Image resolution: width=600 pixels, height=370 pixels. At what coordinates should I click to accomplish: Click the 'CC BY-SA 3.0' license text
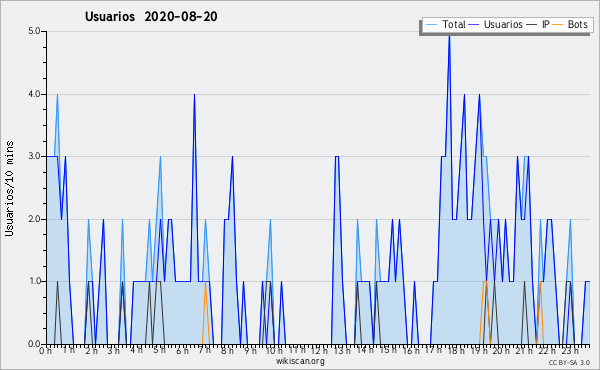[x=569, y=362]
